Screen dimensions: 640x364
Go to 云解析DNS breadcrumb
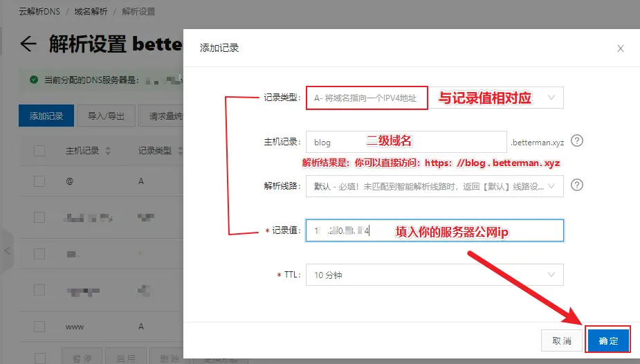pyautogui.click(x=39, y=12)
